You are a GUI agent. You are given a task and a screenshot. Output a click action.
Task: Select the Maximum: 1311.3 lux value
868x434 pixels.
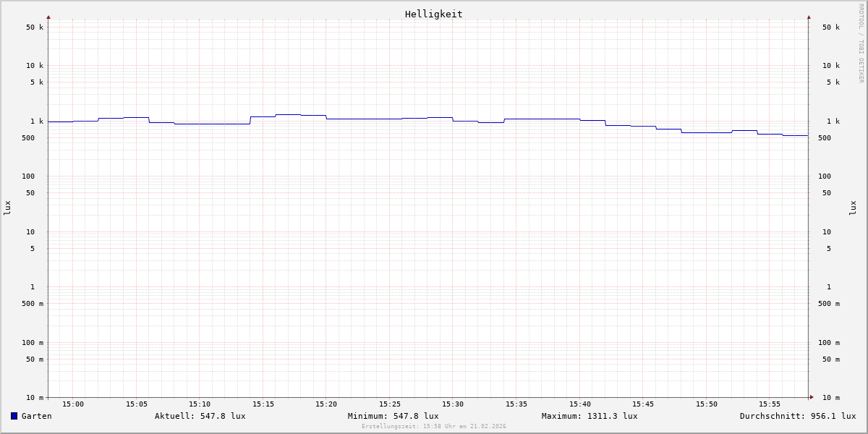[590, 416]
